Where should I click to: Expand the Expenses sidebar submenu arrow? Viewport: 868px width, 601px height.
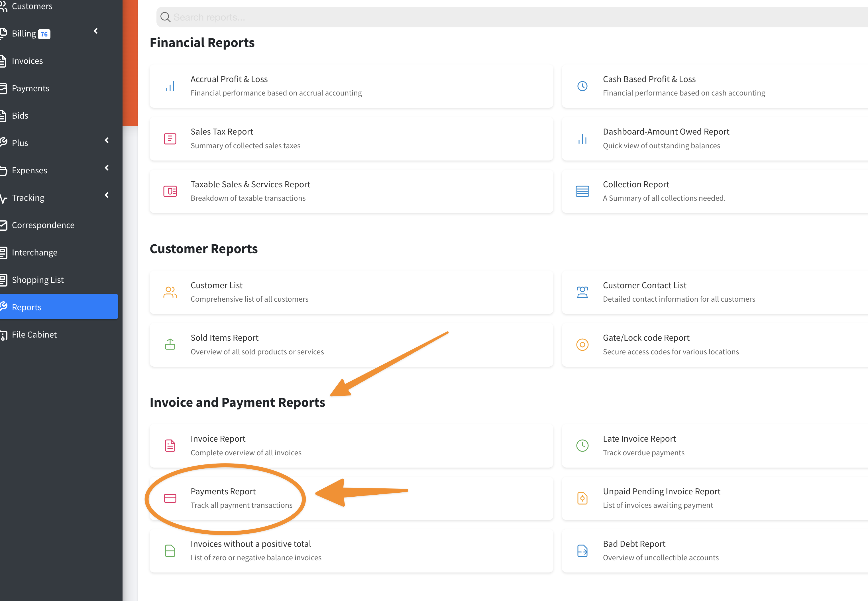click(x=107, y=168)
